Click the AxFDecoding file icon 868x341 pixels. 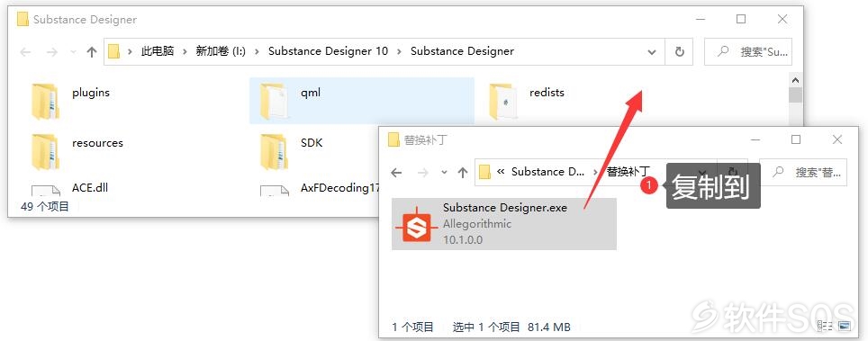coord(275,191)
